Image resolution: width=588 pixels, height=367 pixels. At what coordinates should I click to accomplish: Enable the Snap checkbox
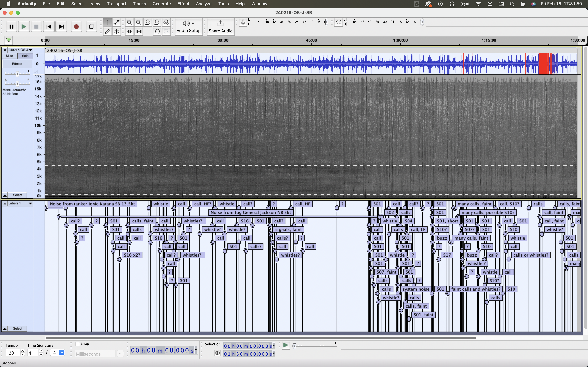78,344
